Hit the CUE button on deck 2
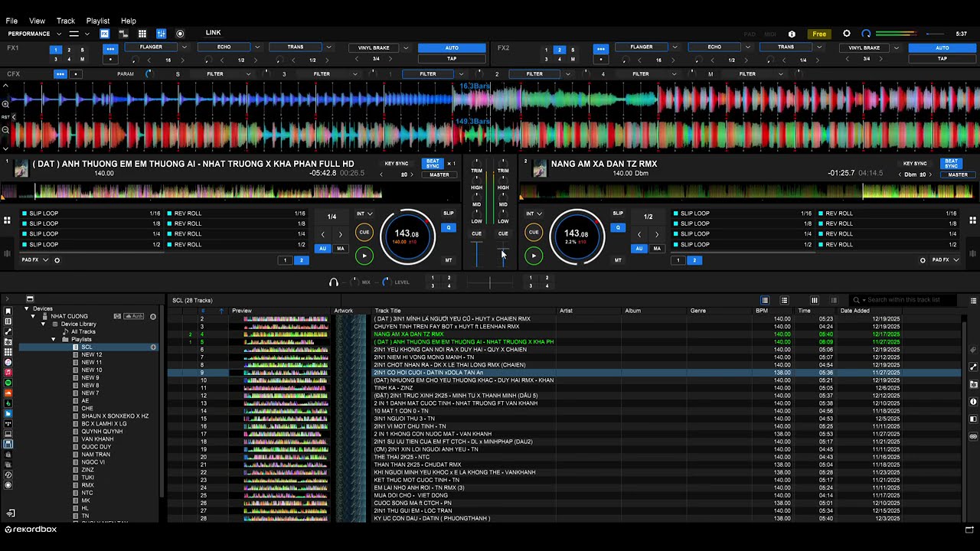Viewport: 980px width, 551px height. pyautogui.click(x=534, y=233)
